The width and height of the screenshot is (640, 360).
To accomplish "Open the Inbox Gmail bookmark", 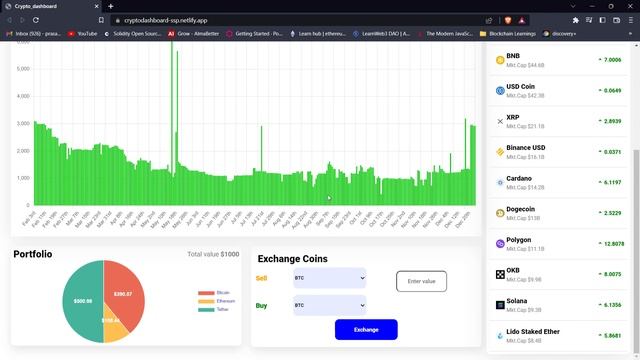I will coord(34,34).
